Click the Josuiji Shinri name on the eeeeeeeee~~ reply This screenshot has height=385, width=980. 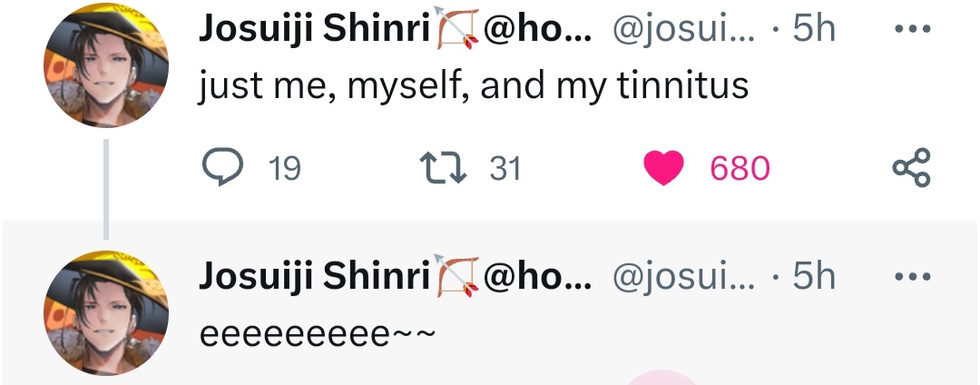pos(313,277)
